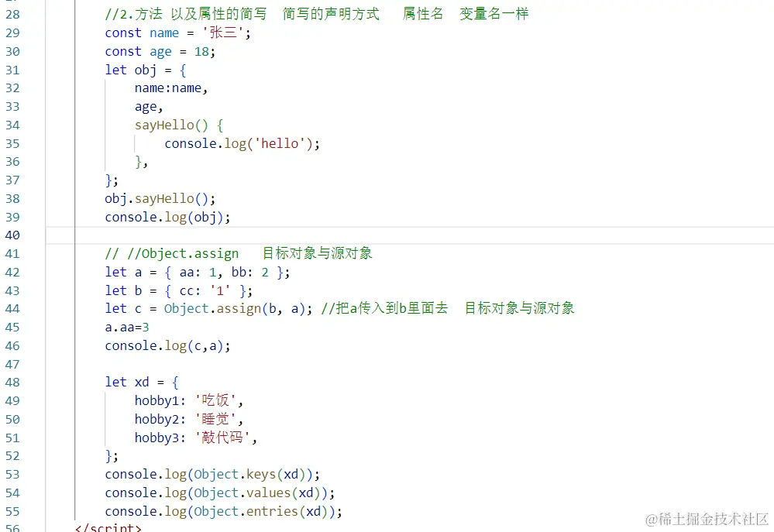Click line number 40 on the empty line
The width and height of the screenshot is (774, 532).
[12, 235]
